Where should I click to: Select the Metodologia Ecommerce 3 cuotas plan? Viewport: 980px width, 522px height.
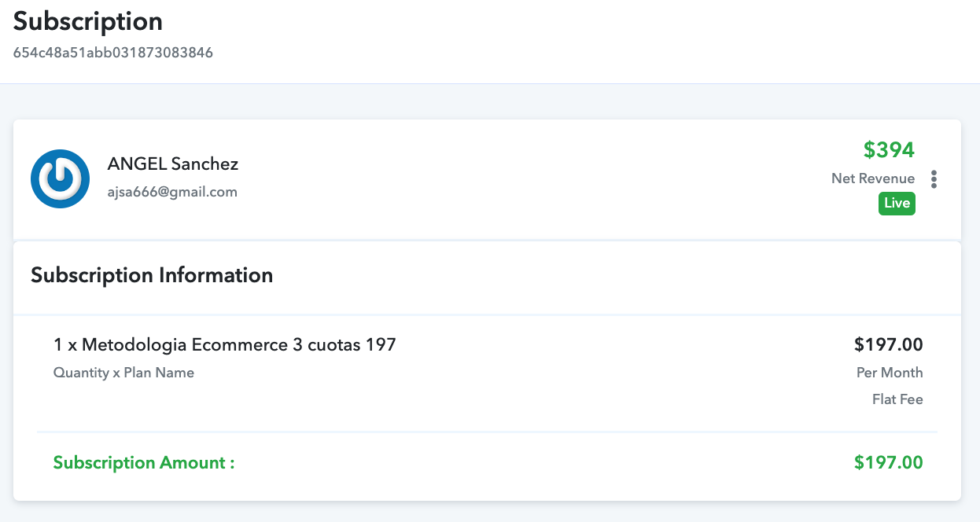(225, 344)
